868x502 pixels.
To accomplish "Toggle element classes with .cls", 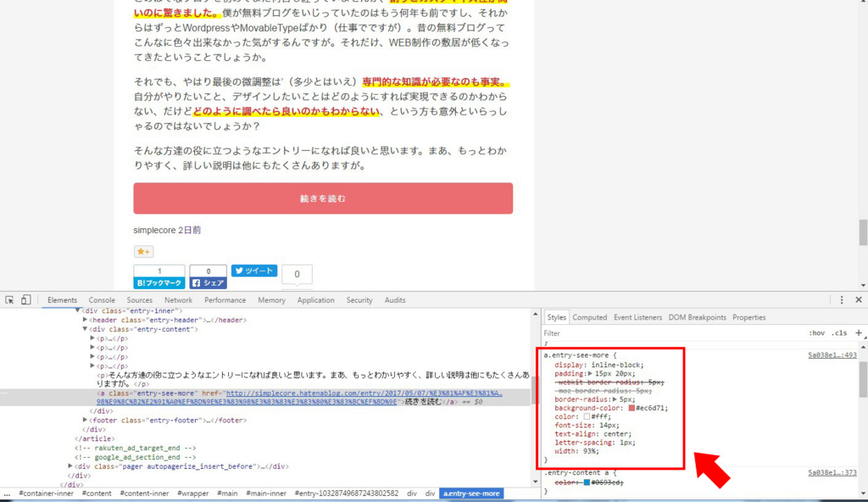I will click(x=840, y=332).
